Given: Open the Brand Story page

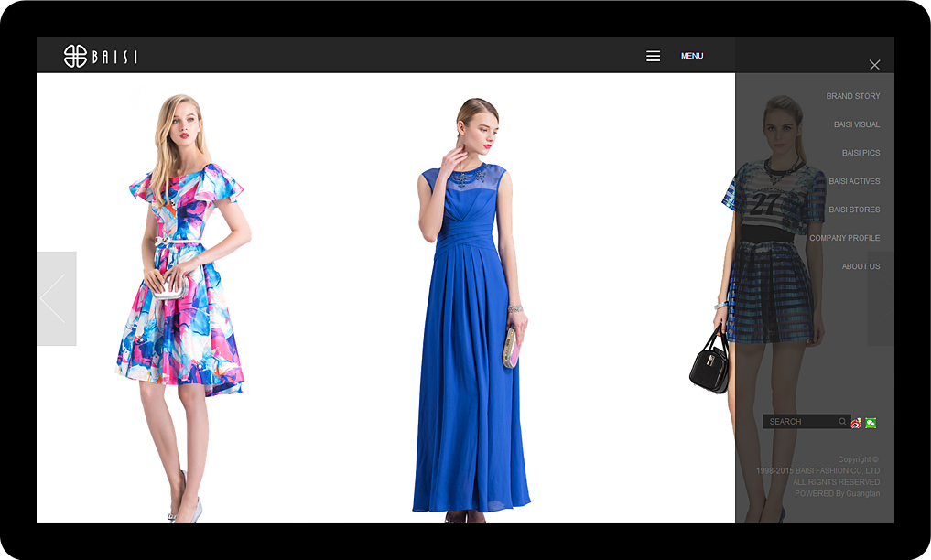Looking at the screenshot, I should click(852, 96).
